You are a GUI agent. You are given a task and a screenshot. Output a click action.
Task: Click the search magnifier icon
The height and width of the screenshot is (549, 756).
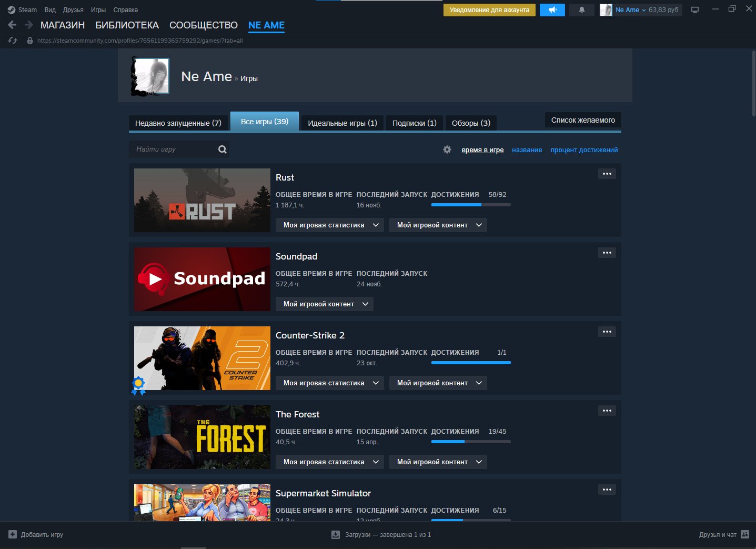point(223,149)
